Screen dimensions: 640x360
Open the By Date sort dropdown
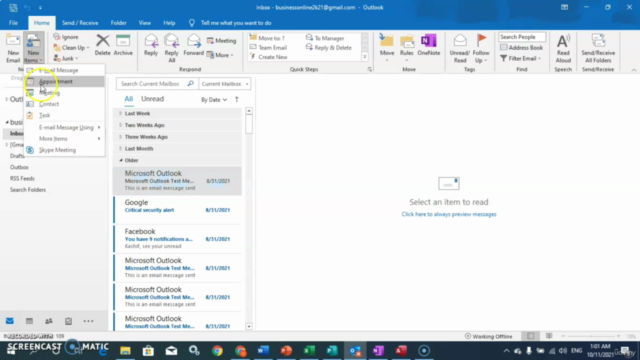[x=214, y=100]
